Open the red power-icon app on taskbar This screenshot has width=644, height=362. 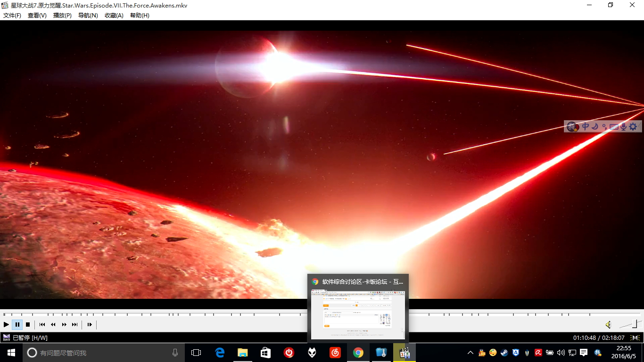(x=289, y=353)
